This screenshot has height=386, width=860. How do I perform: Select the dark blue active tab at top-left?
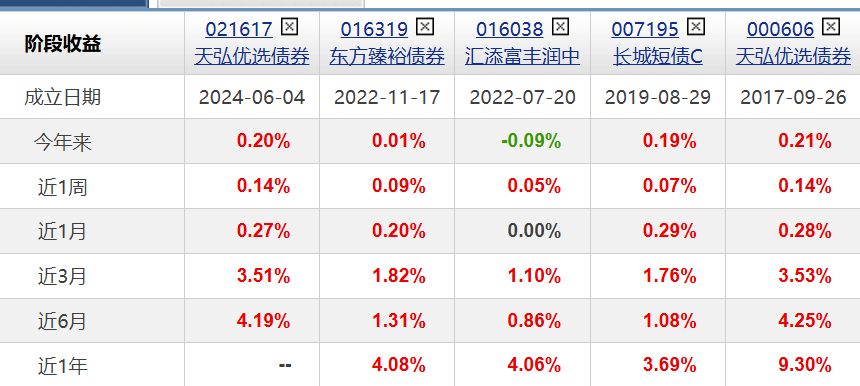pos(74,3)
